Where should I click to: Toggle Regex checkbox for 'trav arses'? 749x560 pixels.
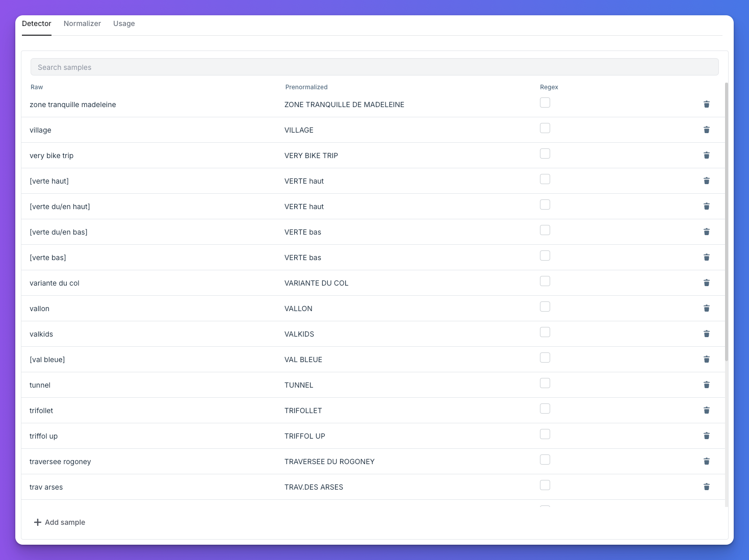point(545,485)
